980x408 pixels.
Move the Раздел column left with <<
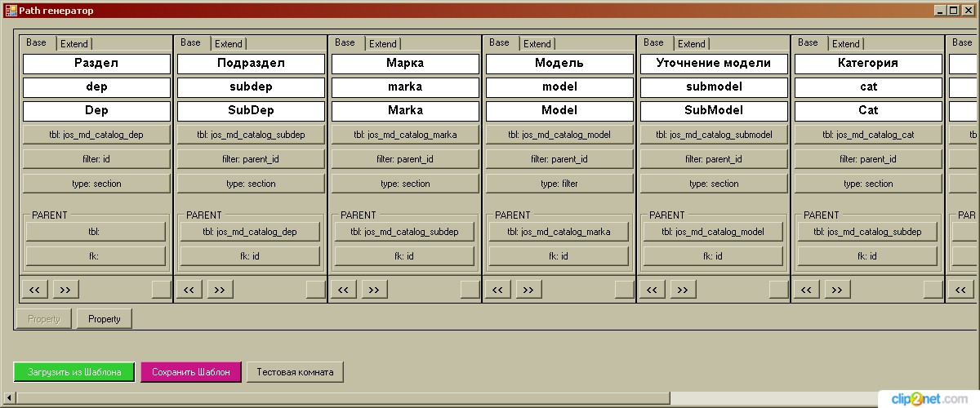[x=35, y=289]
